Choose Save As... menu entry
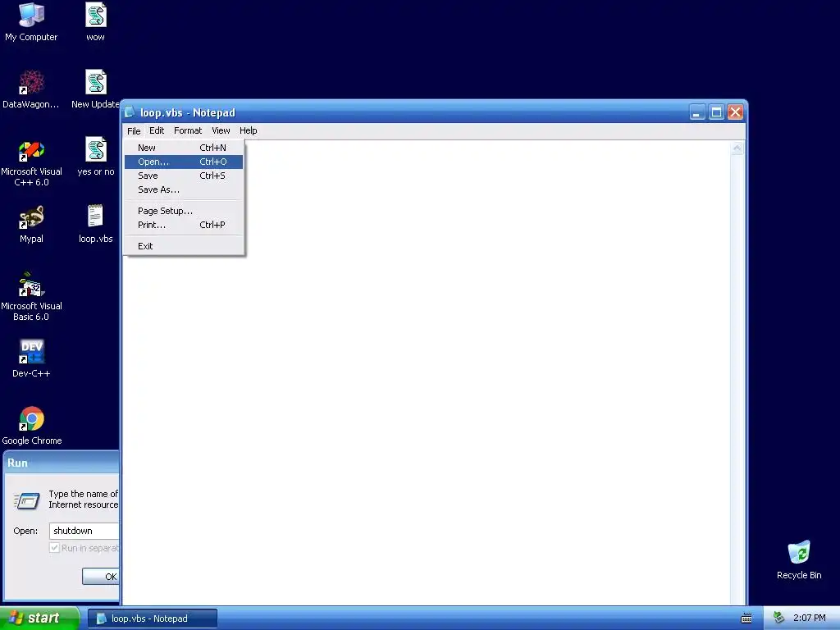The image size is (840, 630). coord(184,189)
